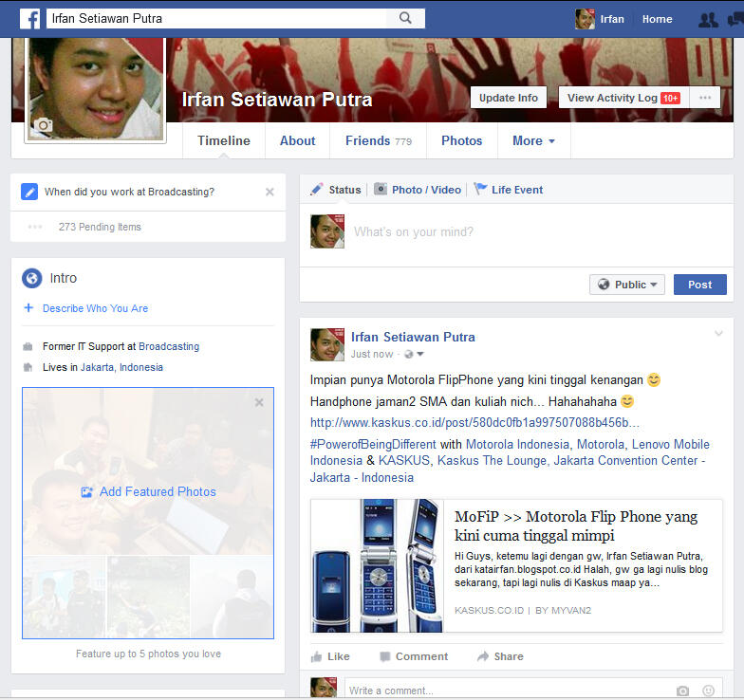Click the Status pencil icon
744x700 pixels.
317,190
